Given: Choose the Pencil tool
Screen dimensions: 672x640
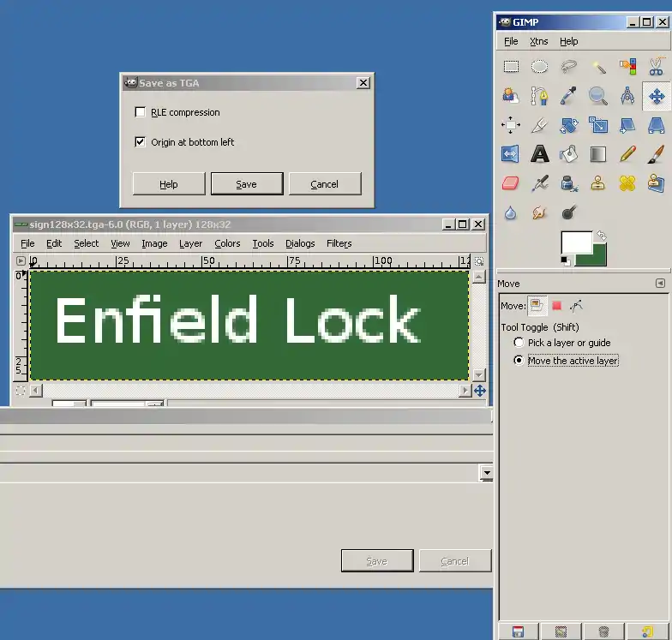Looking at the screenshot, I should (x=627, y=154).
